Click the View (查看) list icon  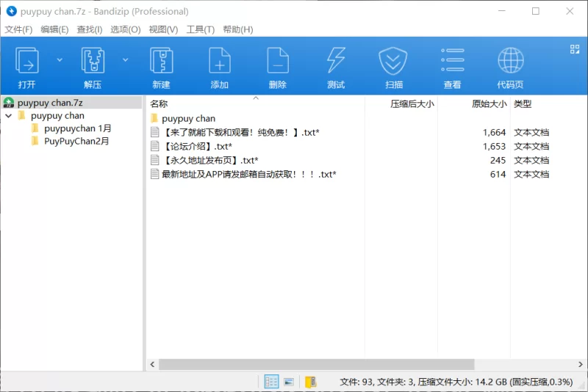(452, 60)
